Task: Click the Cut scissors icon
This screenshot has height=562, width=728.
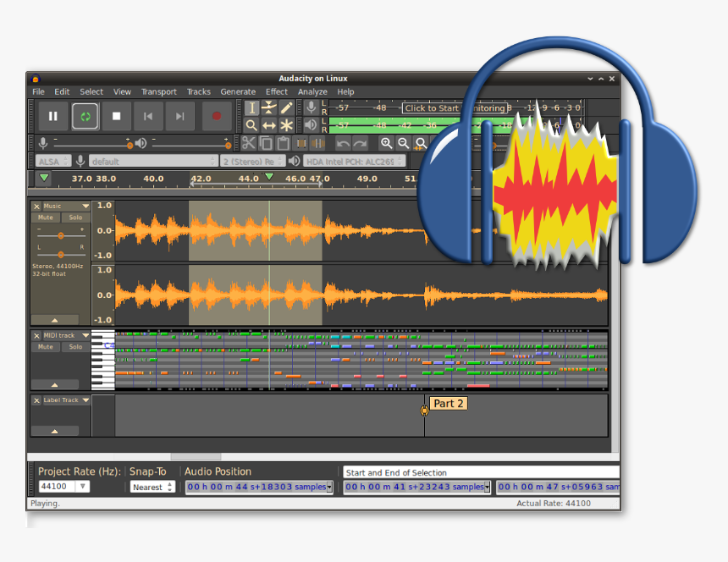Action: tap(248, 143)
